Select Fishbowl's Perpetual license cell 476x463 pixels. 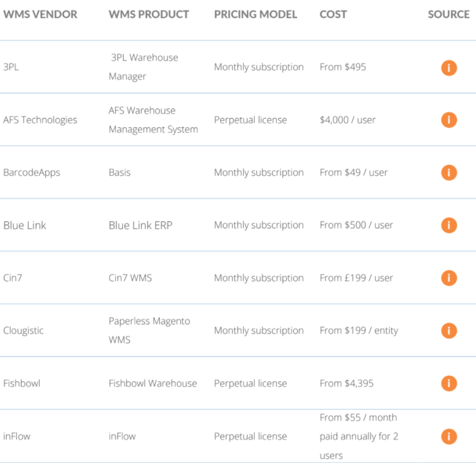coord(251,383)
